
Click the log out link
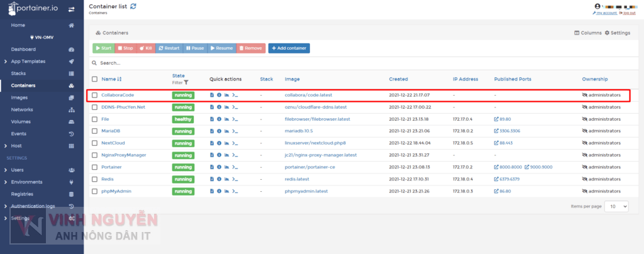tap(627, 13)
